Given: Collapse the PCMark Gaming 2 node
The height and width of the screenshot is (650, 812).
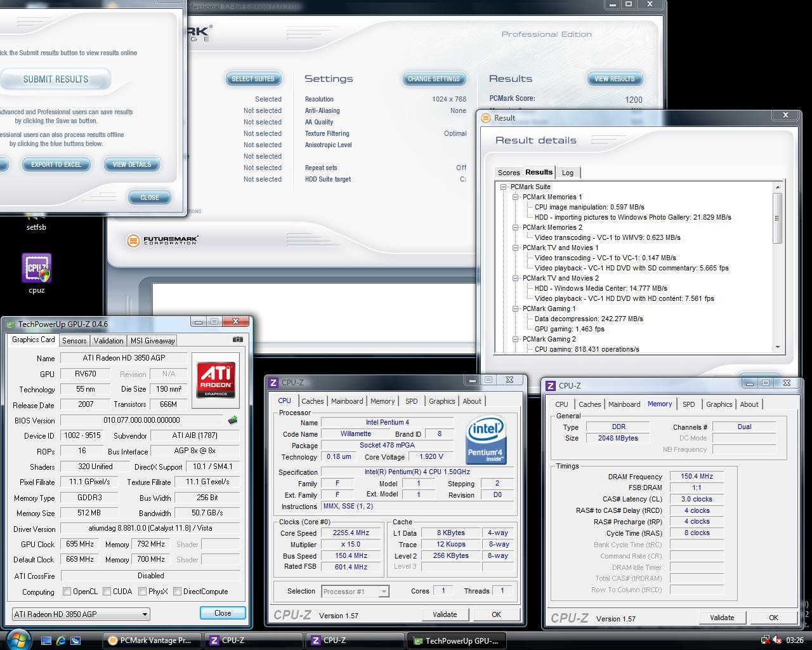Looking at the screenshot, I should pyautogui.click(x=516, y=339).
